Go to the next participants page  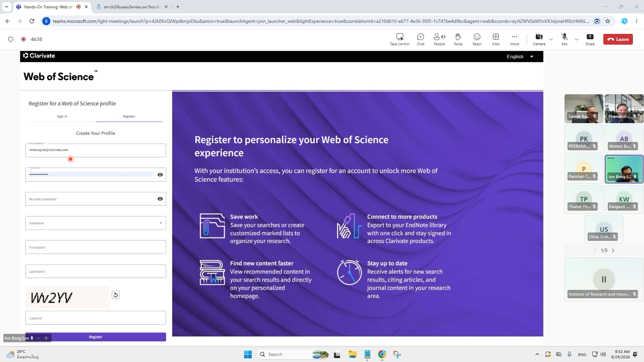click(x=613, y=251)
